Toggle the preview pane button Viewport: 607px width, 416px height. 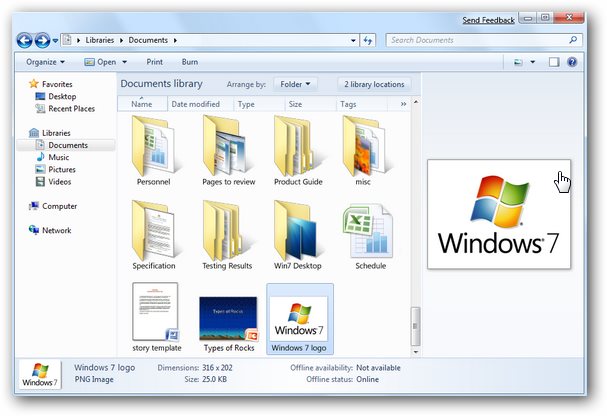(554, 62)
